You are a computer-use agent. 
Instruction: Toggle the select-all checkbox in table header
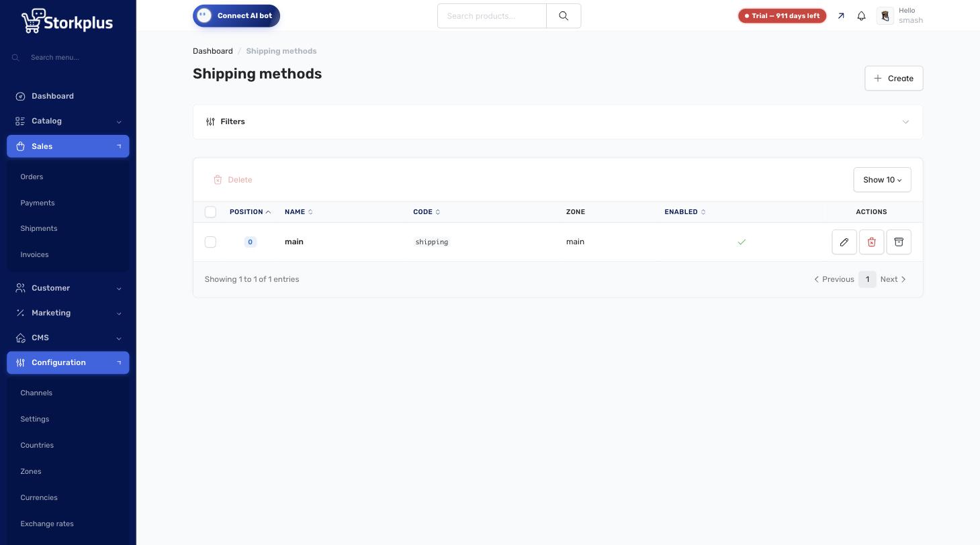point(210,212)
